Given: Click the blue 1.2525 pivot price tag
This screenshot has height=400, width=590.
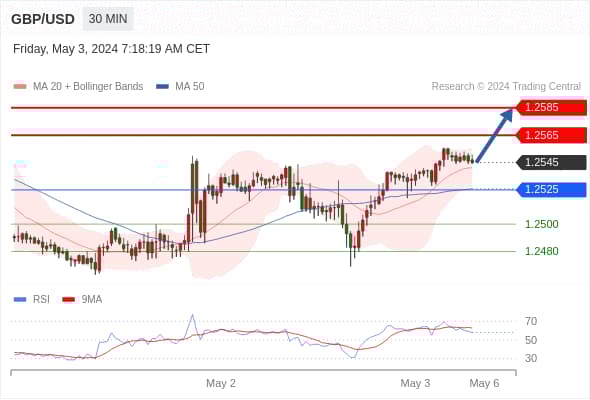Looking at the screenshot, I should [551, 190].
